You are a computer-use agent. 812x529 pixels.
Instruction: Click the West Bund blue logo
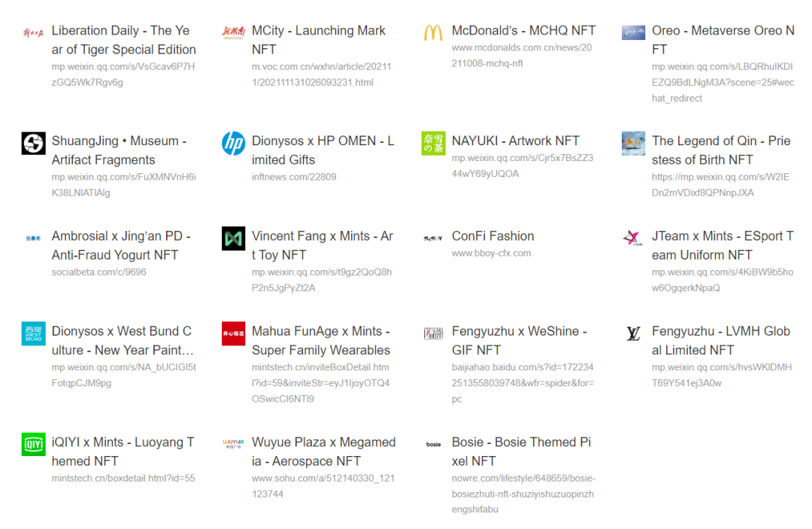point(33,333)
